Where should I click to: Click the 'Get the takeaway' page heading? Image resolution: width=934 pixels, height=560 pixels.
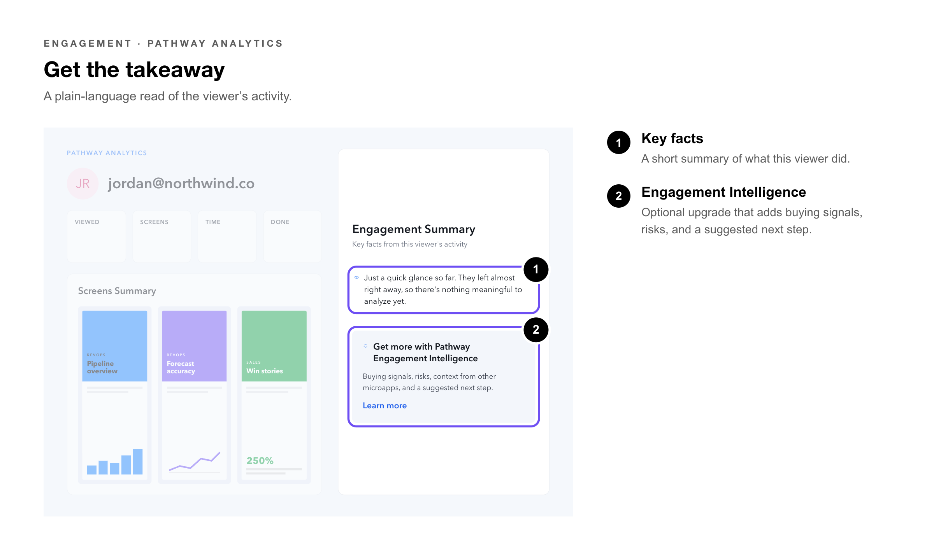(134, 70)
